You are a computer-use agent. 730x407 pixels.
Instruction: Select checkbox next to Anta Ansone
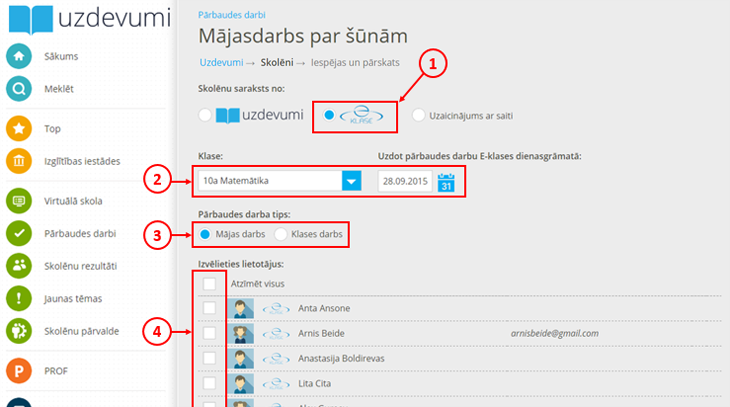pos(210,309)
